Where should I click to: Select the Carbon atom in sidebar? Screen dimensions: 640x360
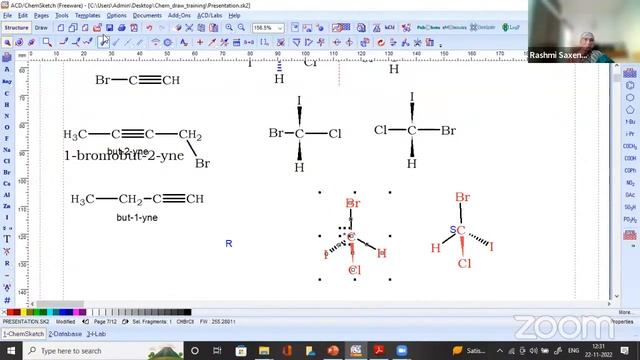click(x=7, y=93)
